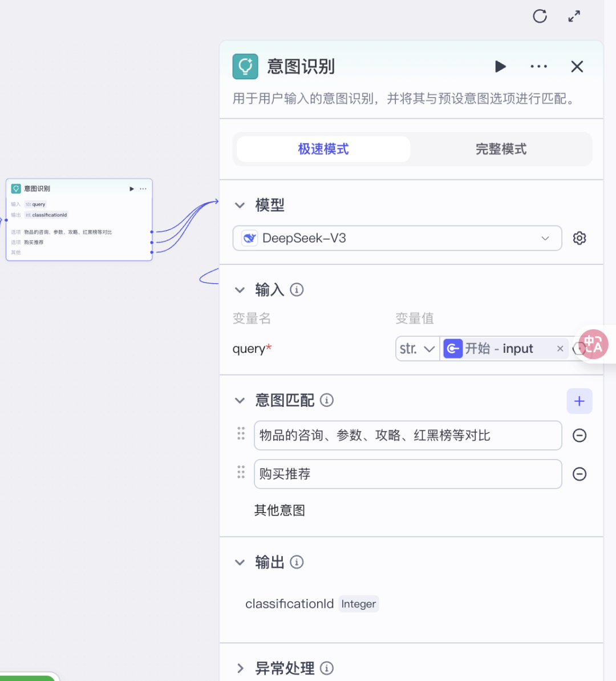This screenshot has width=616, height=681.
Task: Expand the 异常处理 section
Action: [x=240, y=668]
